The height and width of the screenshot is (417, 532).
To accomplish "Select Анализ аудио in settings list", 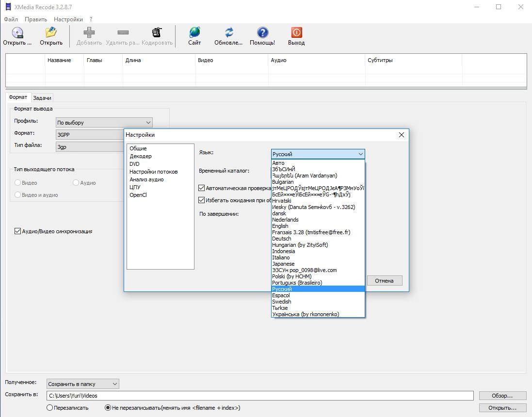I will click(x=146, y=179).
